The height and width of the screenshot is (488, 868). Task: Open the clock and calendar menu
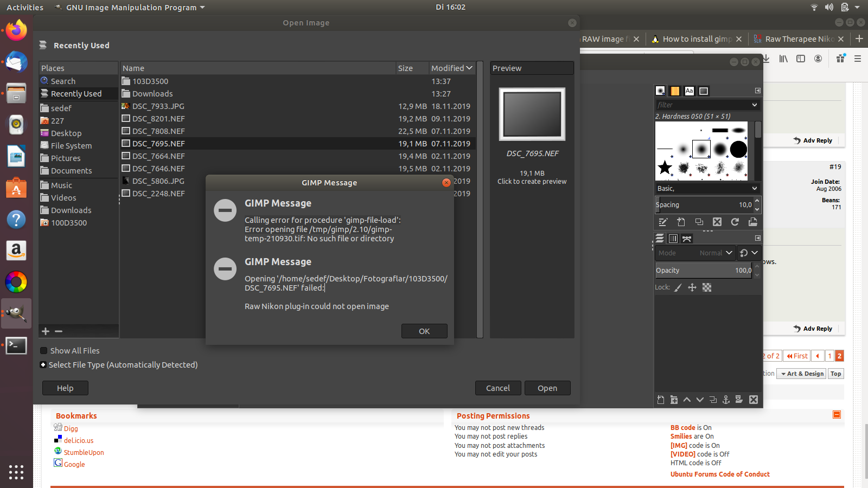coord(450,7)
